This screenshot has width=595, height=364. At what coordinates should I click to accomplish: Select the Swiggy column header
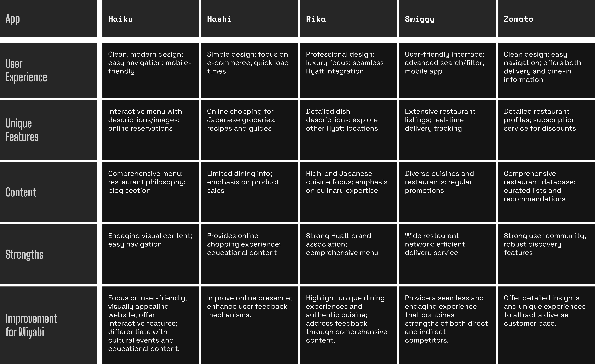[x=447, y=19]
